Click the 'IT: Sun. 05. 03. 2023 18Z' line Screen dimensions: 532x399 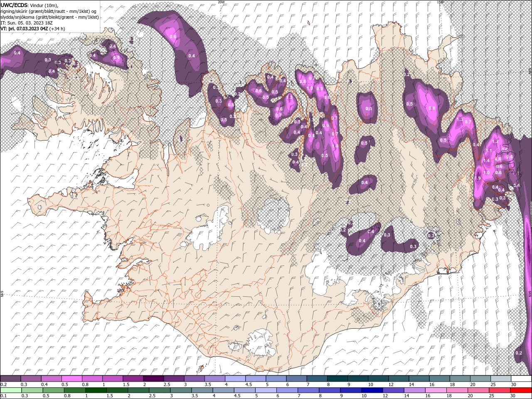pos(27,23)
